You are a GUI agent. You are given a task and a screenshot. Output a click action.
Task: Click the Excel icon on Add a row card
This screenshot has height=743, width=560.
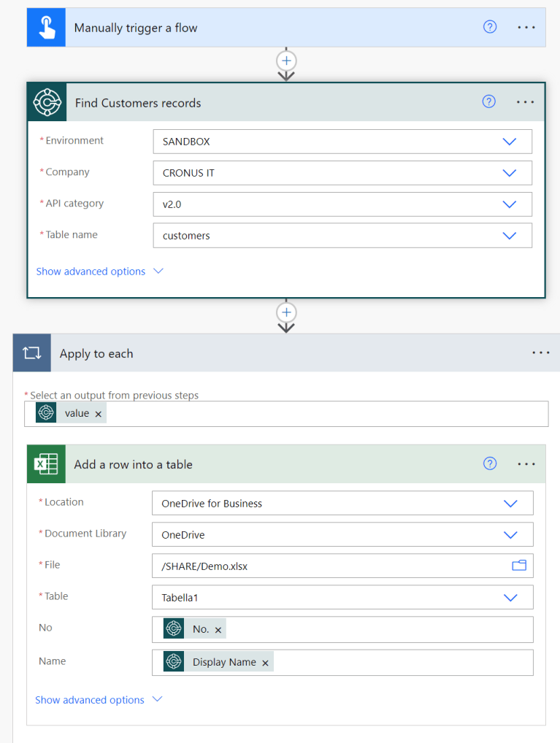[46, 464]
